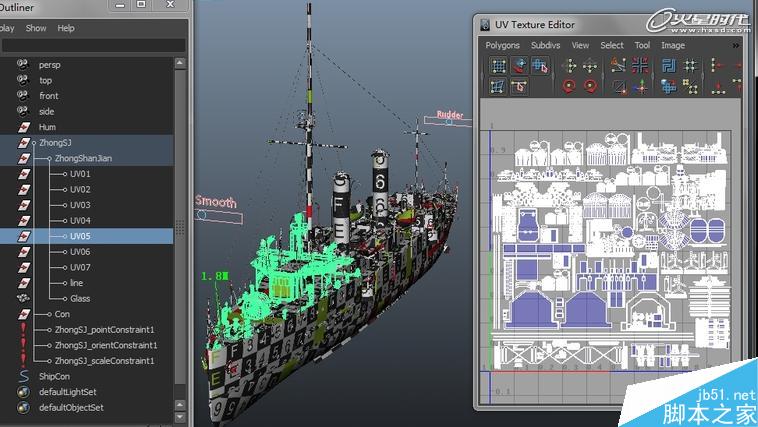
Task: Click the pointConstraint exclamation icon
Action: click(23, 330)
